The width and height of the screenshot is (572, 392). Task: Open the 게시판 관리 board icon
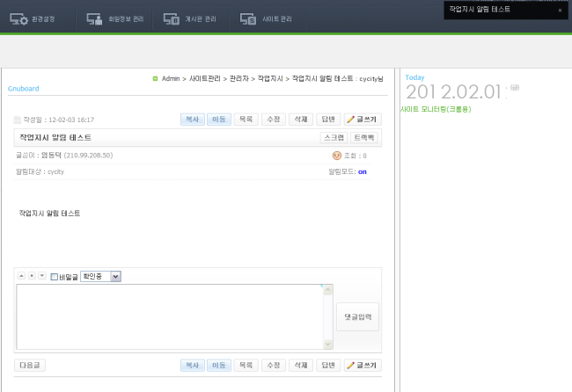point(172,19)
